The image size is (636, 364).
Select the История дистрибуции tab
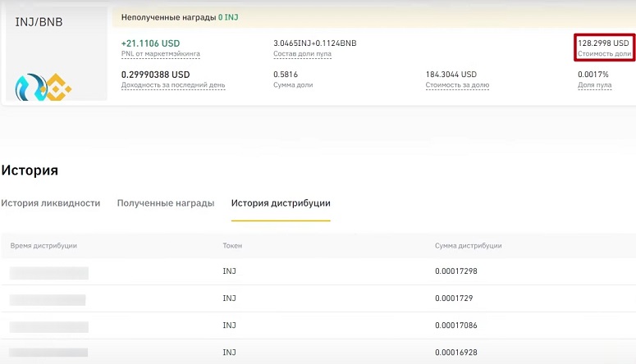281,203
